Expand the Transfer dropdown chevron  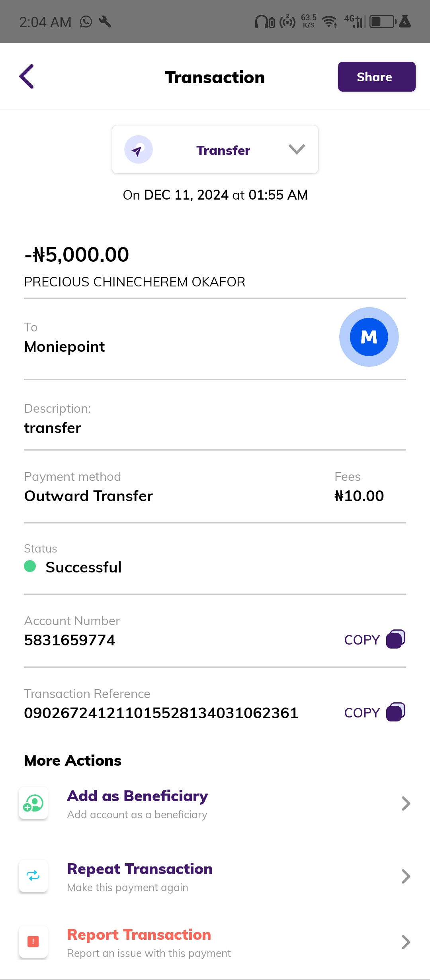coord(297,149)
